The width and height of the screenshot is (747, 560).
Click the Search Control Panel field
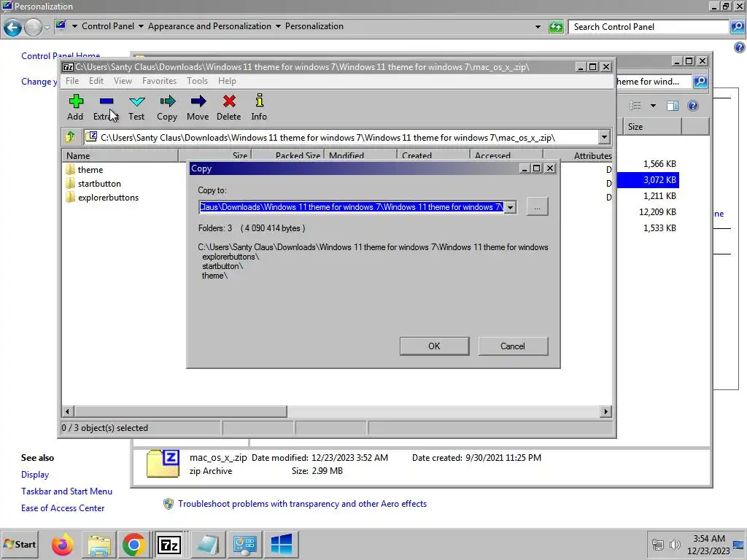click(649, 27)
